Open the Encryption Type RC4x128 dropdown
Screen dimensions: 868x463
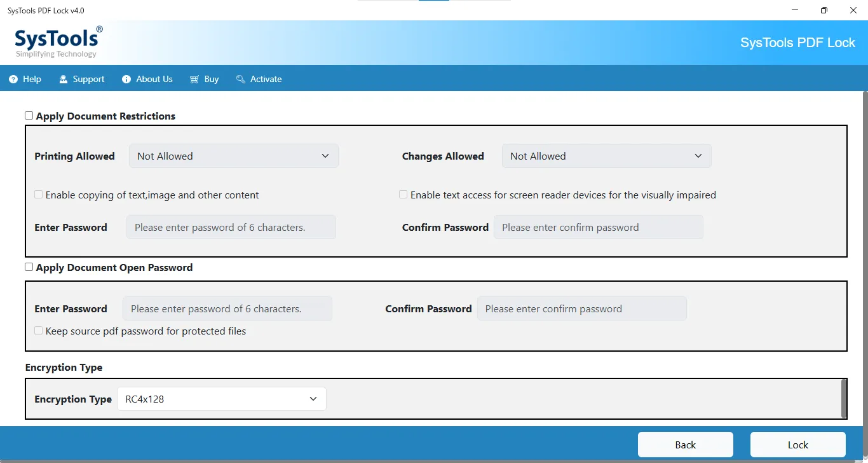pos(222,399)
